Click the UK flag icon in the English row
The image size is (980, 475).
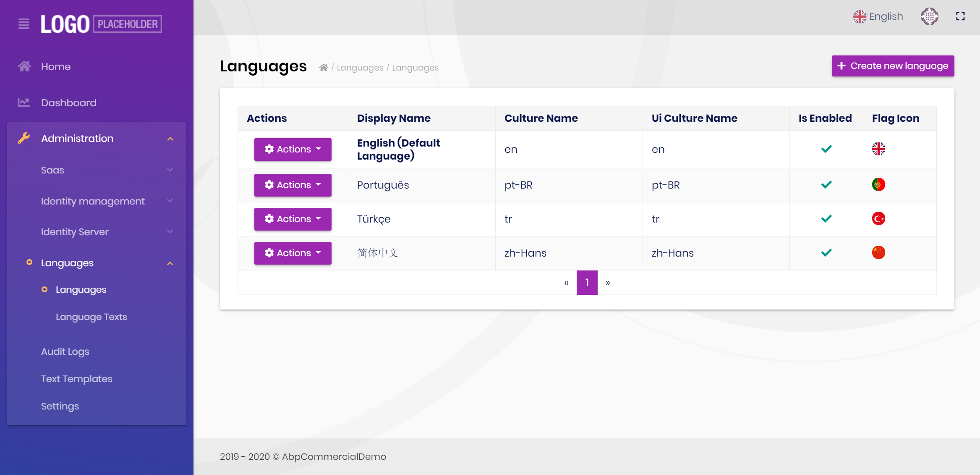pyautogui.click(x=878, y=149)
